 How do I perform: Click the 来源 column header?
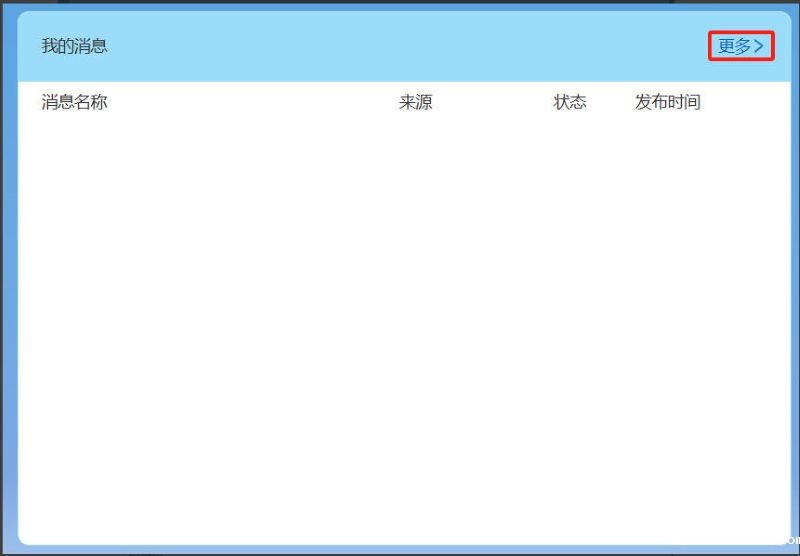coord(415,102)
